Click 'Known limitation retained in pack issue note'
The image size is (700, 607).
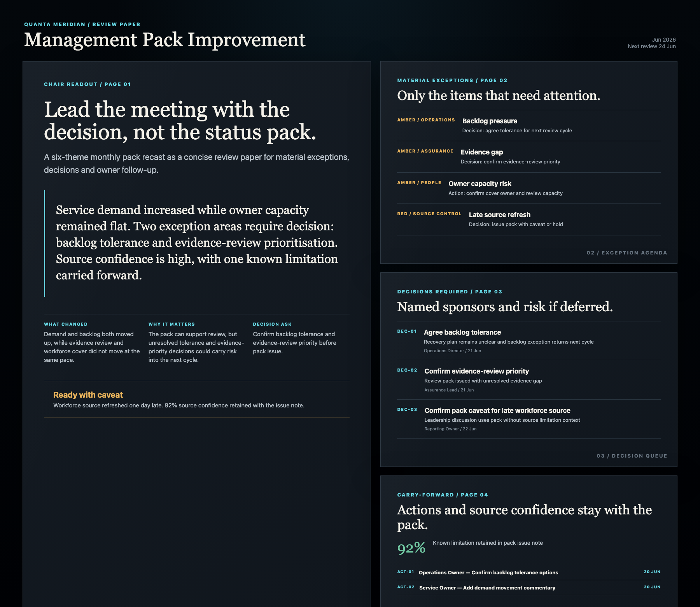(x=488, y=543)
